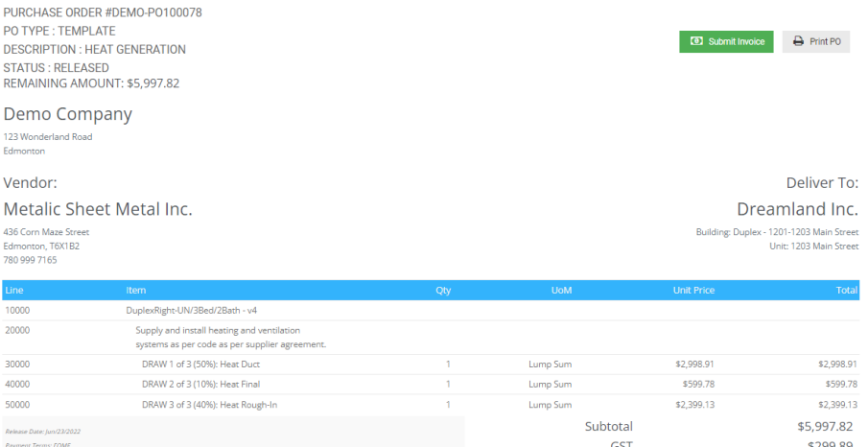The width and height of the screenshot is (868, 447).
Task: Click the UoM column header
Action: (x=561, y=290)
